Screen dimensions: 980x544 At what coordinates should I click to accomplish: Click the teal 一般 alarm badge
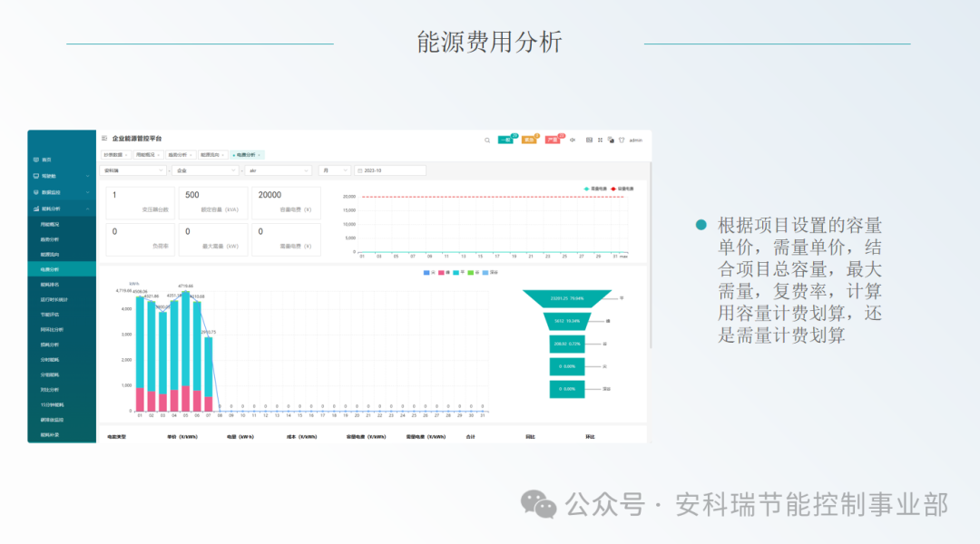pos(506,140)
